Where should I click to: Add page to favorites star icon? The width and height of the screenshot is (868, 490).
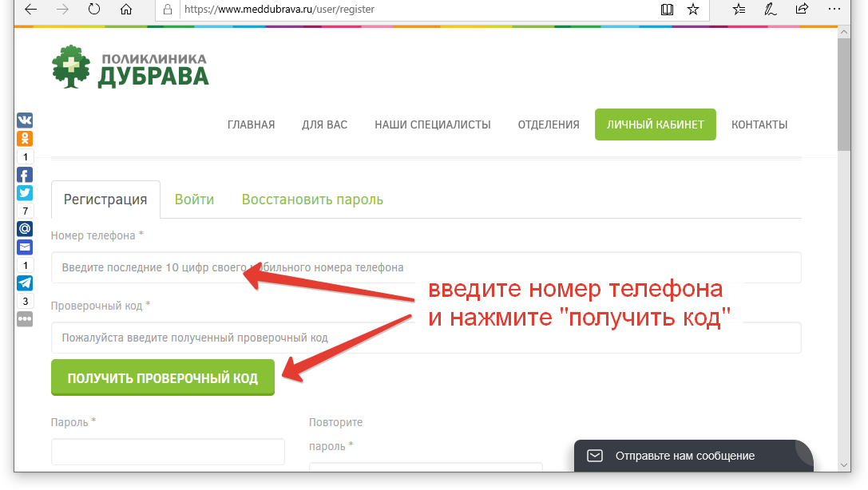(693, 10)
